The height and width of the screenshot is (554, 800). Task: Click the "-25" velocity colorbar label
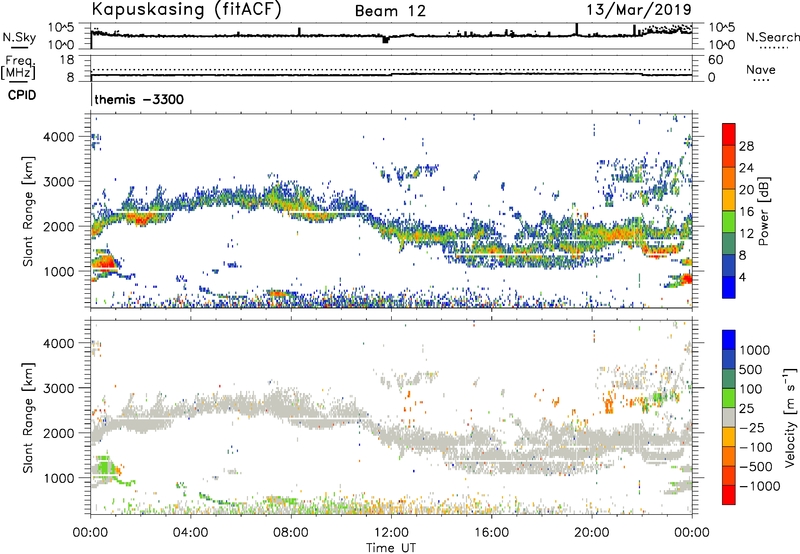pyautogui.click(x=752, y=428)
